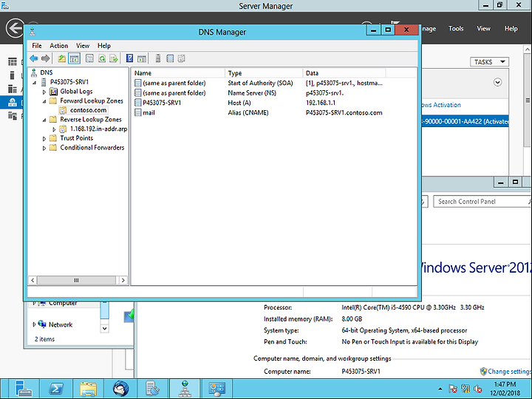Viewport: 532px width, 399px height.
Task: Open the Action menu in DNS Manager
Action: pos(58,46)
